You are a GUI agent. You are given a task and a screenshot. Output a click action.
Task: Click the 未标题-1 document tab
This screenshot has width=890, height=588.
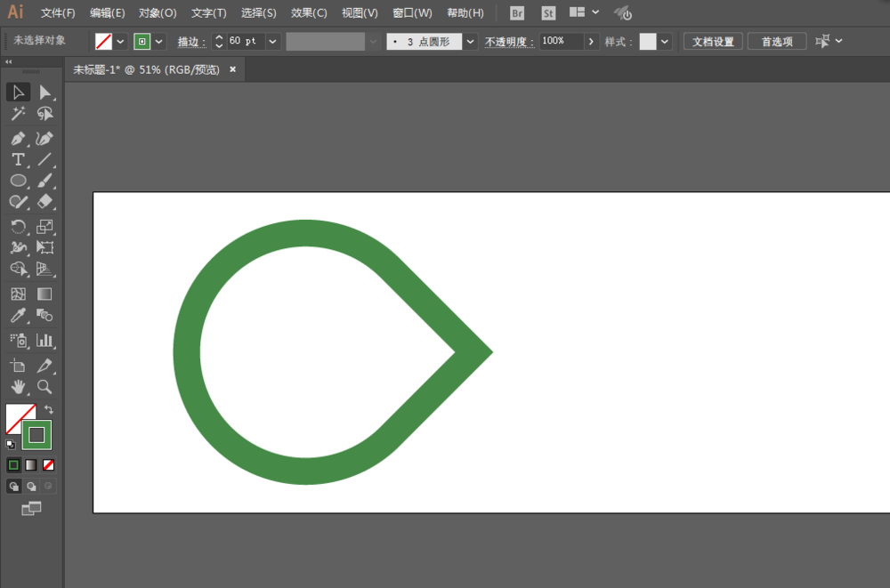147,69
